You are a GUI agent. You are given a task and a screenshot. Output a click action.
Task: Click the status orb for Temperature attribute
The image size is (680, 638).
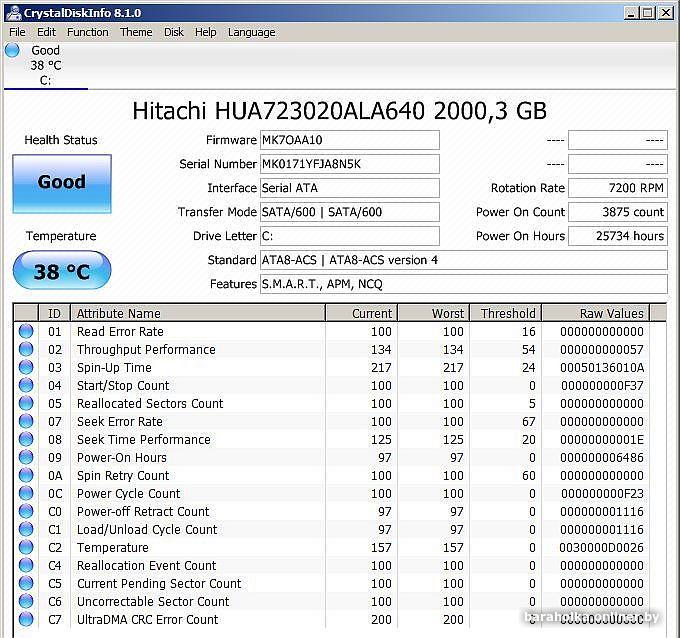click(26, 547)
